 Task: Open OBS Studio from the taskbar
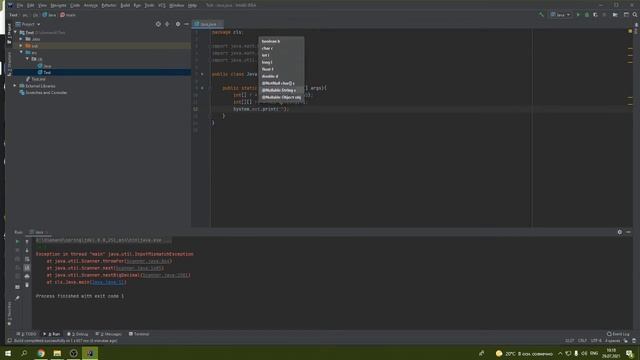tap(73, 353)
